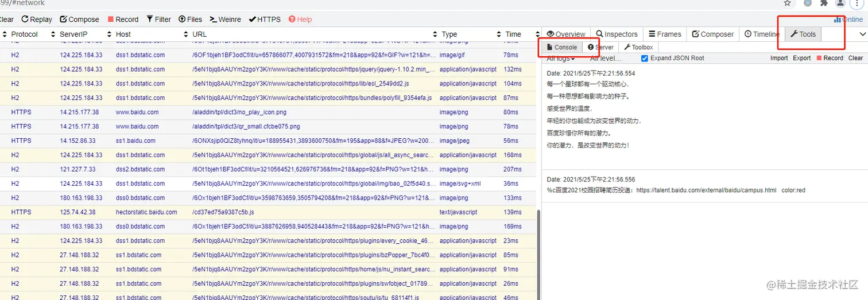868x300 pixels.
Task: Sort by the ServerIP column
Action: pyautogui.click(x=73, y=34)
